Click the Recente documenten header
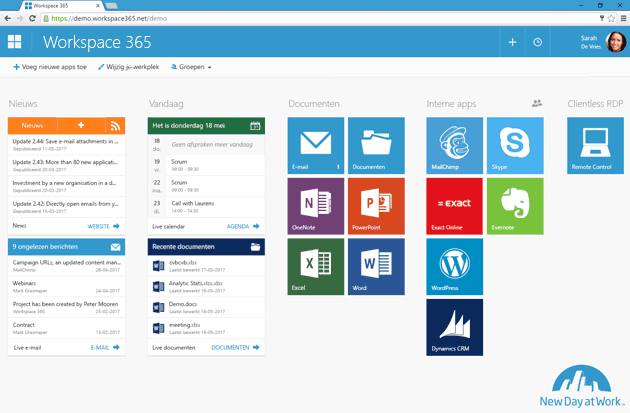The height and width of the screenshot is (413, 630). pyautogui.click(x=206, y=247)
